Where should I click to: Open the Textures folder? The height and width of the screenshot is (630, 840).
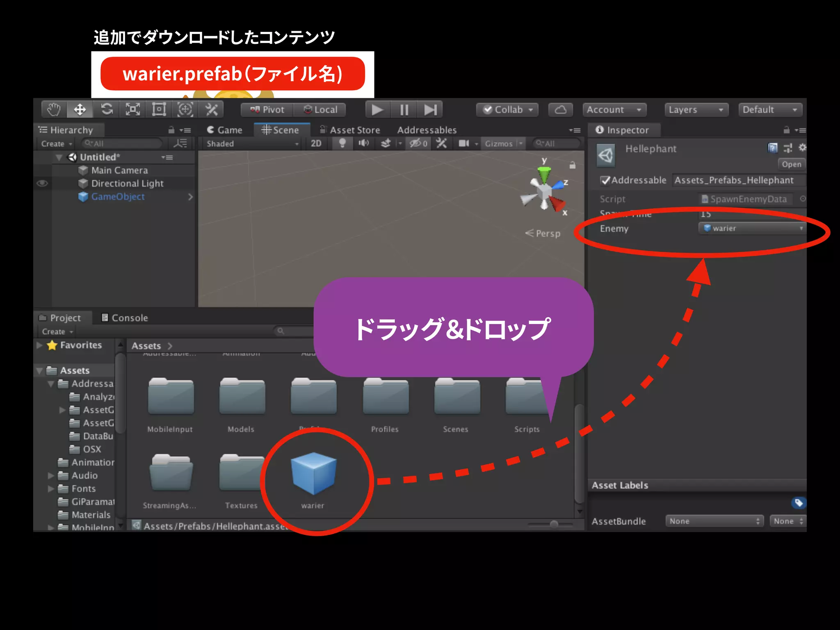(242, 481)
